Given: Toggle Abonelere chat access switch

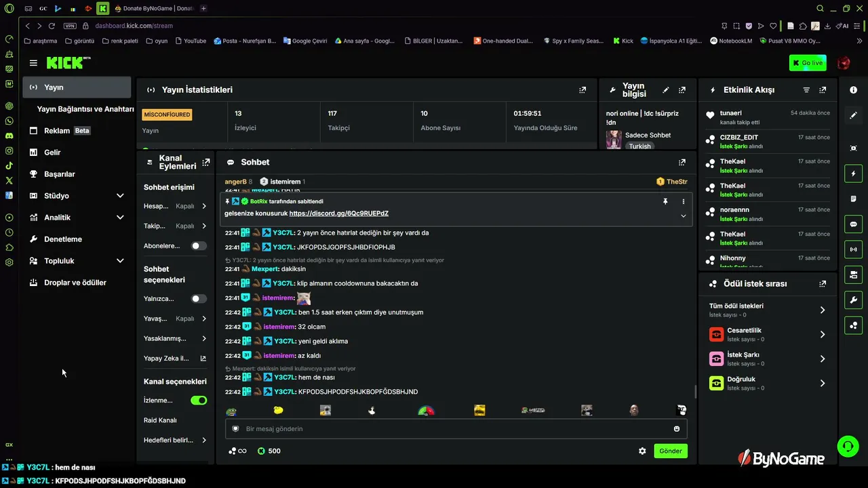Looking at the screenshot, I should pos(198,246).
